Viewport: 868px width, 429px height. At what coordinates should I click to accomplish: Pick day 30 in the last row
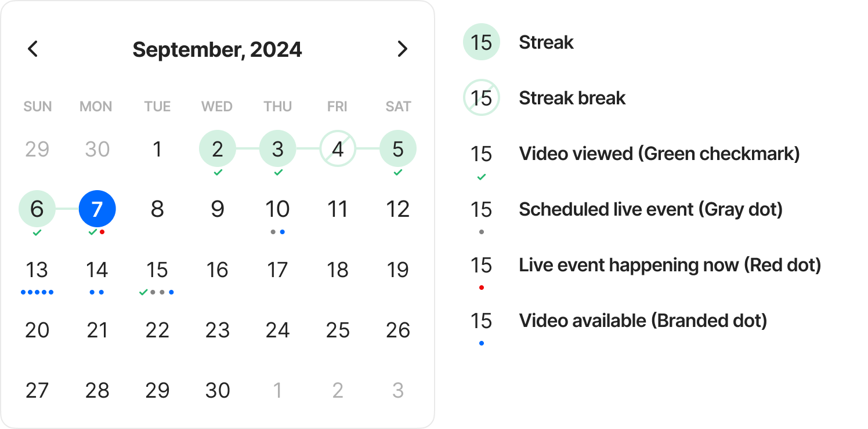(x=218, y=391)
